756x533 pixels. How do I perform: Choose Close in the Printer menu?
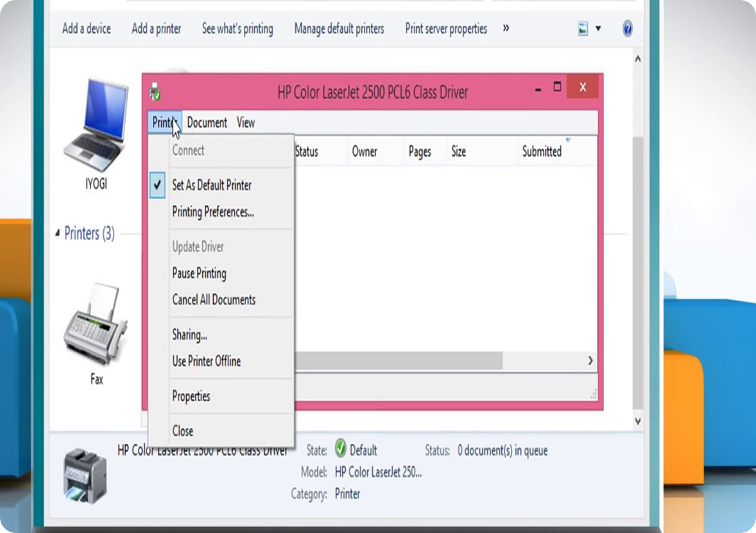pyautogui.click(x=182, y=431)
